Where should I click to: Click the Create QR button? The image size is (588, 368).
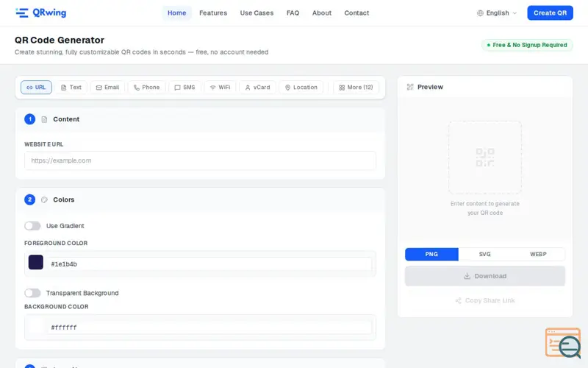pos(550,13)
